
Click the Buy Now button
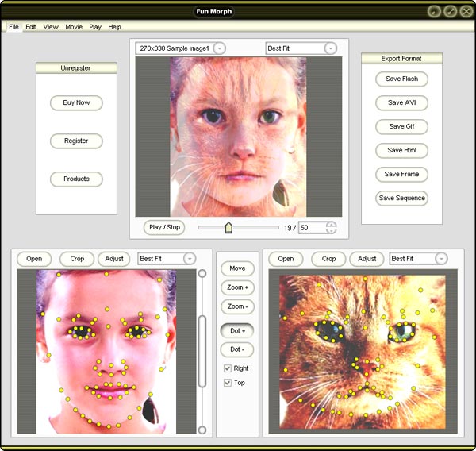pyautogui.click(x=76, y=102)
